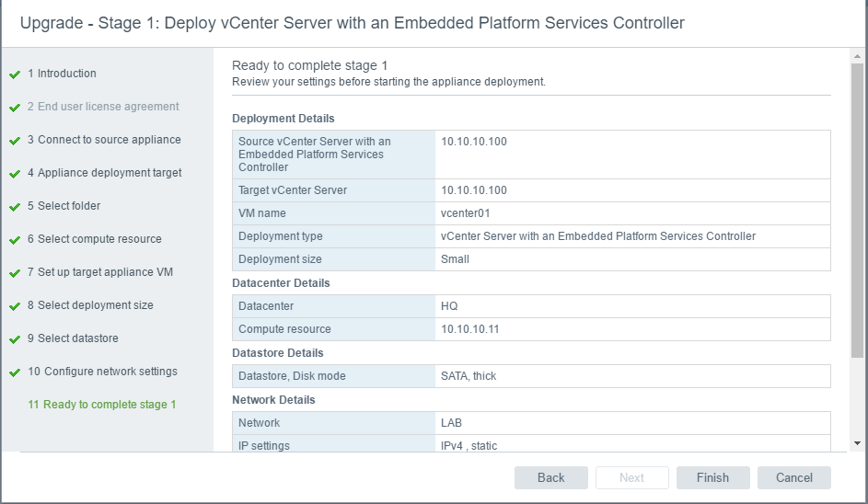
Task: Click green checkmark beside Introduction step
Action: (x=15, y=74)
